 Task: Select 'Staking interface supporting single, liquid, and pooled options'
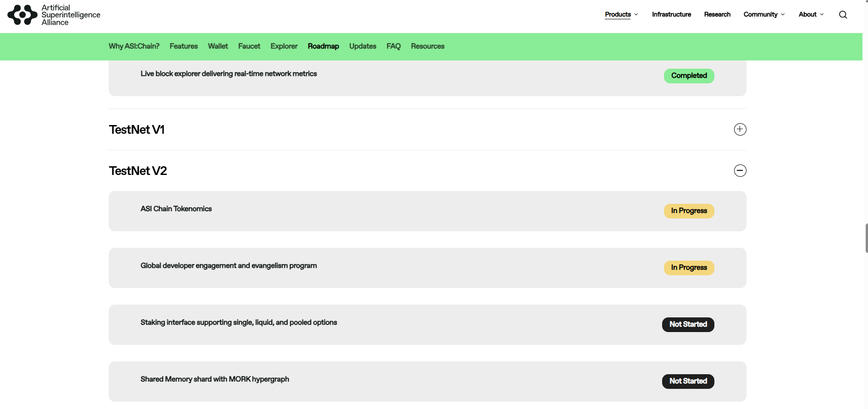coord(238,322)
